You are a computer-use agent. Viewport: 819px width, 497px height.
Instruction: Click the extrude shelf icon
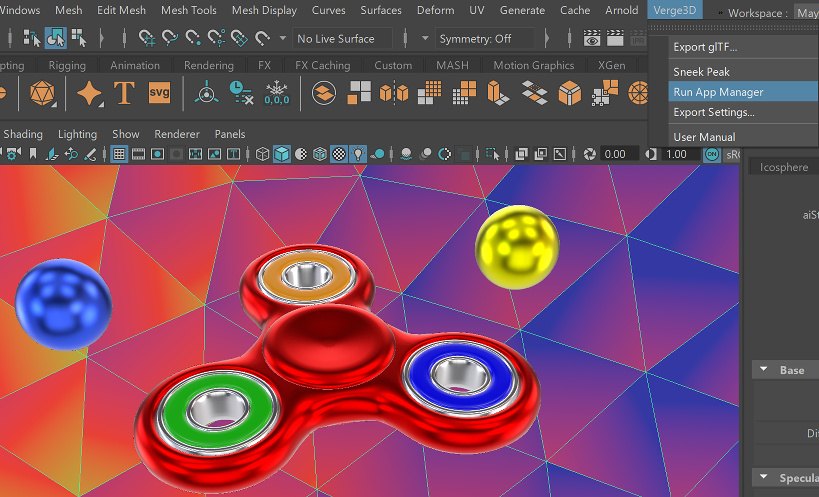tap(498, 93)
